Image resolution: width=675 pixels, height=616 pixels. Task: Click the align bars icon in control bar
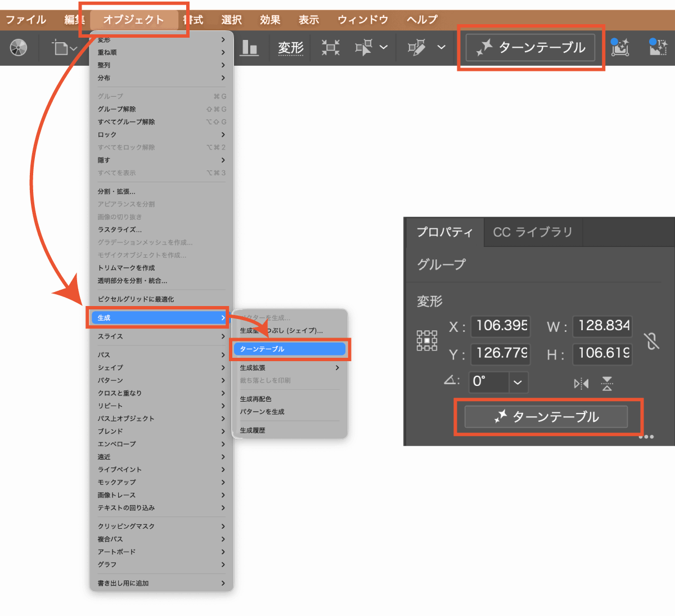(x=249, y=48)
